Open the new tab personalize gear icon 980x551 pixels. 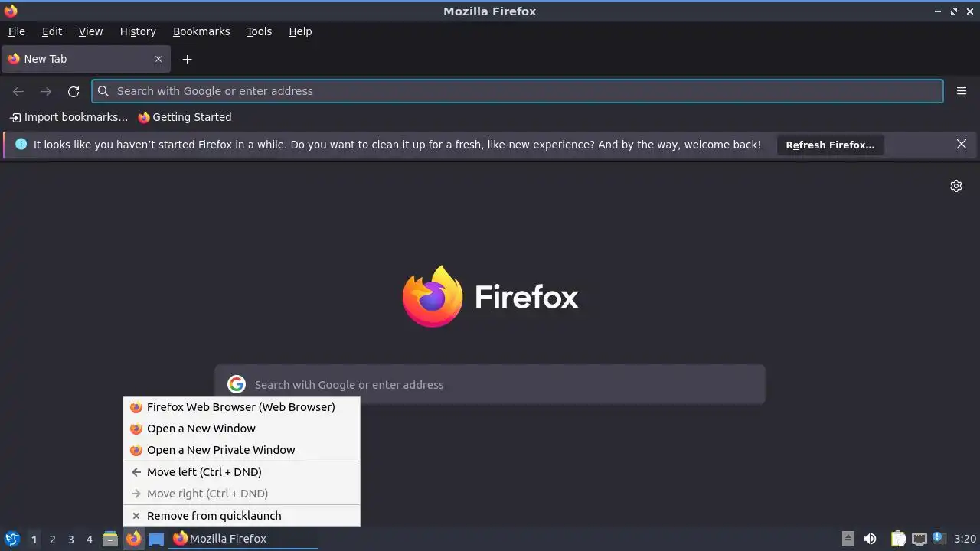956,186
